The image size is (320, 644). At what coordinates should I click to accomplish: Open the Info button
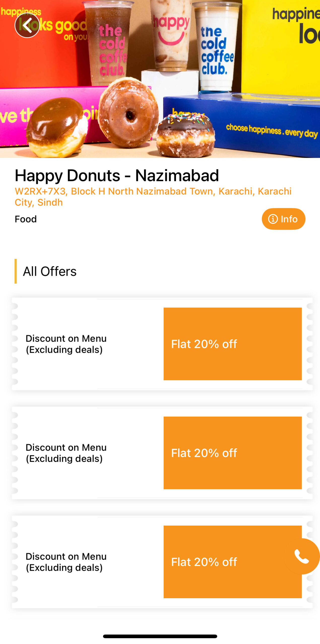pos(283,219)
